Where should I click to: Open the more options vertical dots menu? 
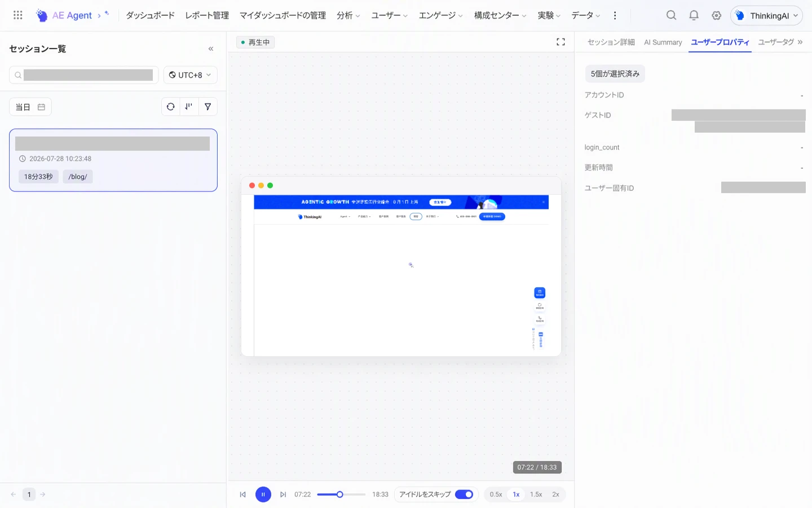click(615, 15)
